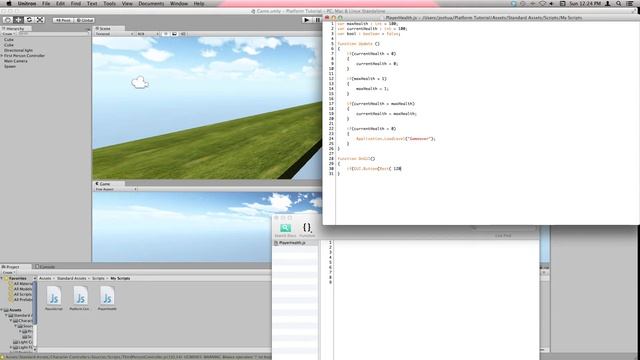Select the middle JS script file icon
The height and width of the screenshot is (360, 640).
pos(80,296)
